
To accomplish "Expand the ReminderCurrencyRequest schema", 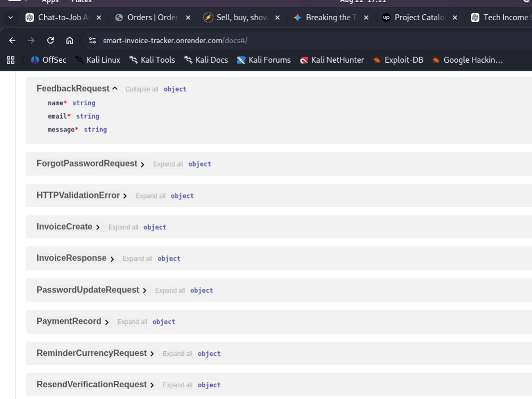I will pos(152,354).
